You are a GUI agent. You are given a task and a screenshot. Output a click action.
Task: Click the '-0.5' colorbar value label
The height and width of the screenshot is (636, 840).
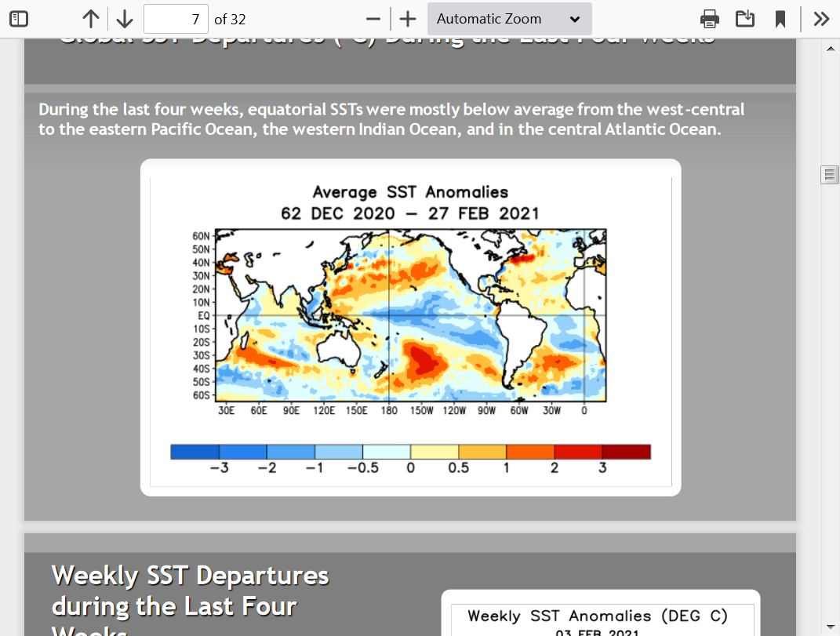pos(362,467)
